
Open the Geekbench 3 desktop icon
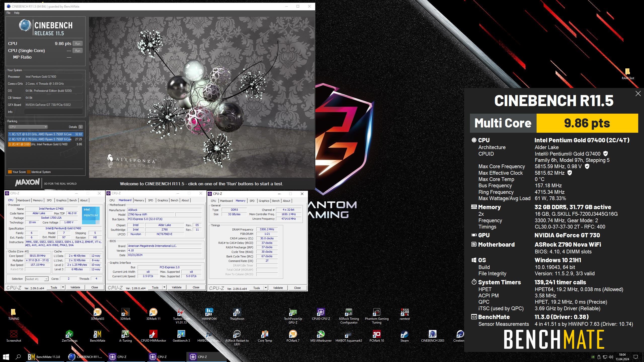tap(181, 336)
